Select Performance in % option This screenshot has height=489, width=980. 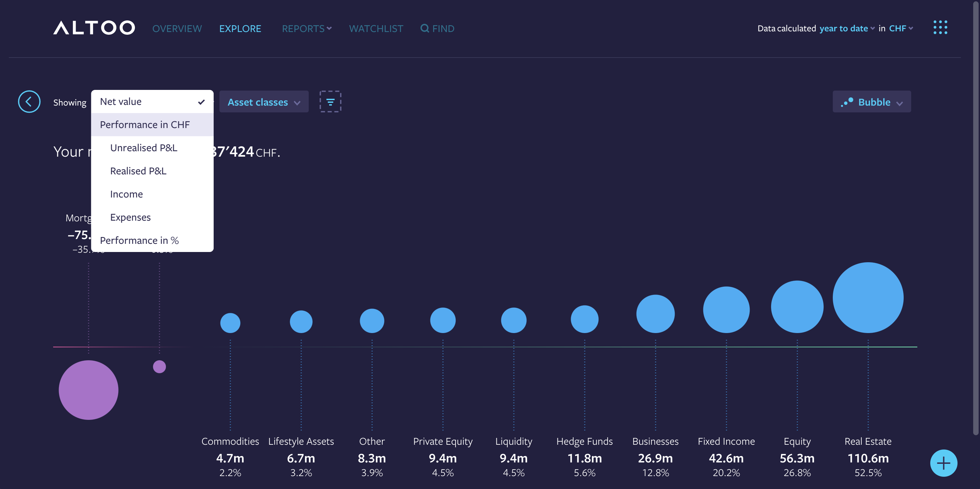tap(139, 240)
